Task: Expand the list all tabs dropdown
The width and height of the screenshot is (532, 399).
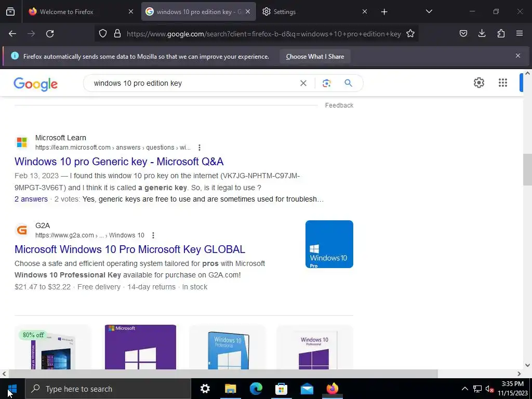Action: click(429, 11)
